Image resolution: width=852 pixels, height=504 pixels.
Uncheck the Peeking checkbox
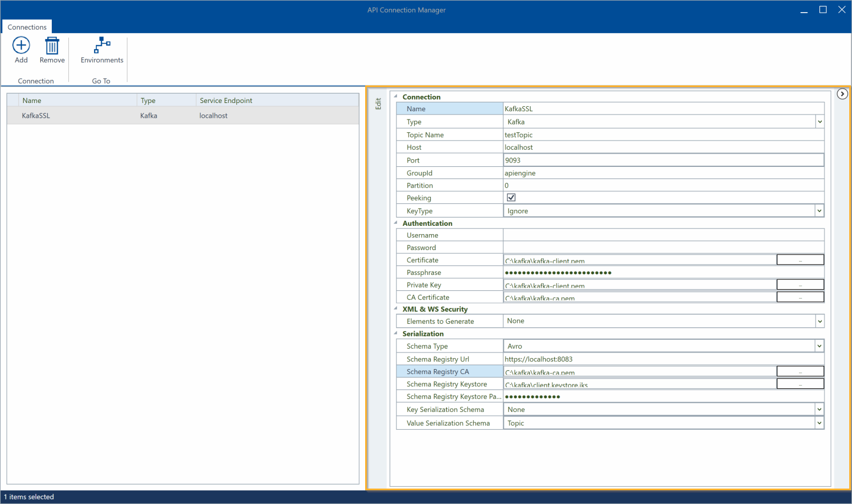click(x=511, y=198)
